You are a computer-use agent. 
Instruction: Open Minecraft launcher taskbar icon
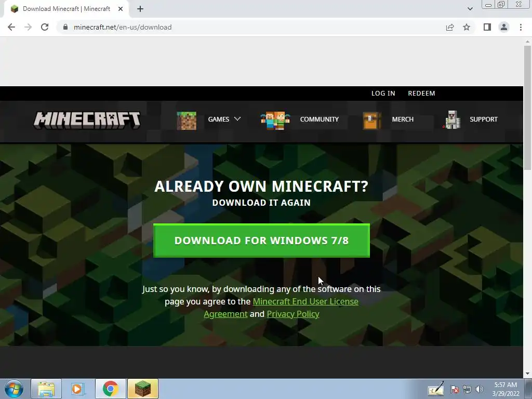[143, 389]
